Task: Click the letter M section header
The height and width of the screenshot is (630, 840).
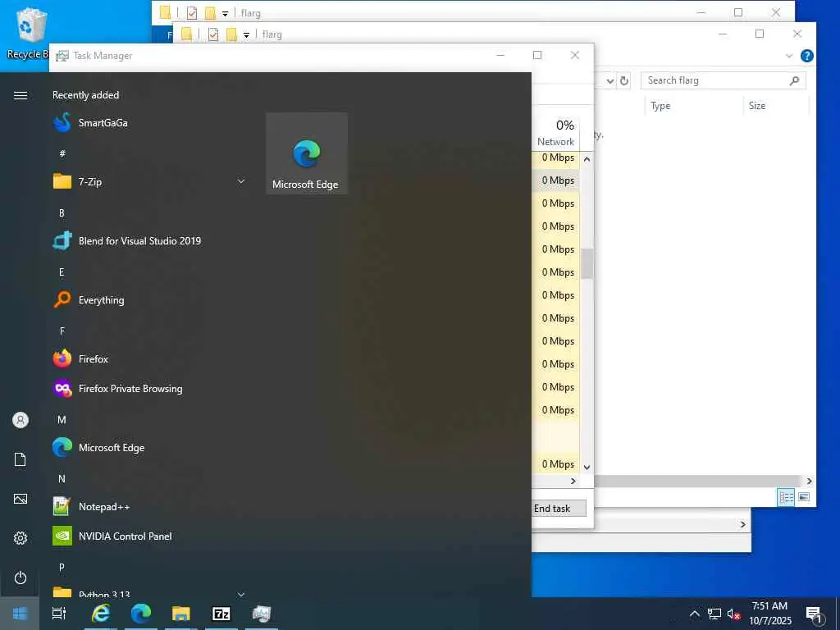Action: pyautogui.click(x=62, y=420)
